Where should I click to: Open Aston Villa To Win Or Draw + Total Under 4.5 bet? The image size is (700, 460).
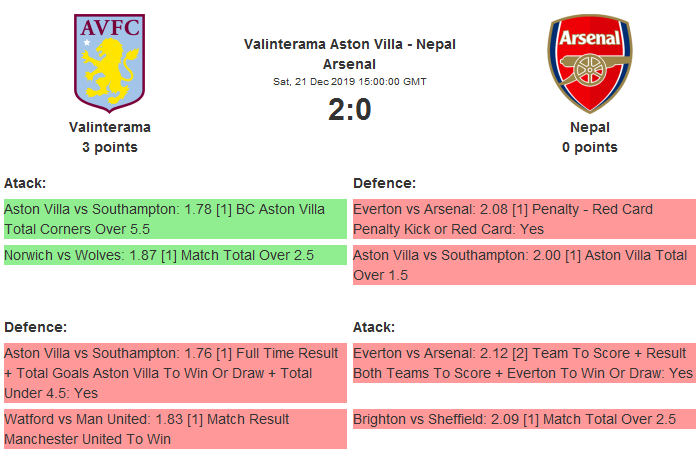(175, 373)
